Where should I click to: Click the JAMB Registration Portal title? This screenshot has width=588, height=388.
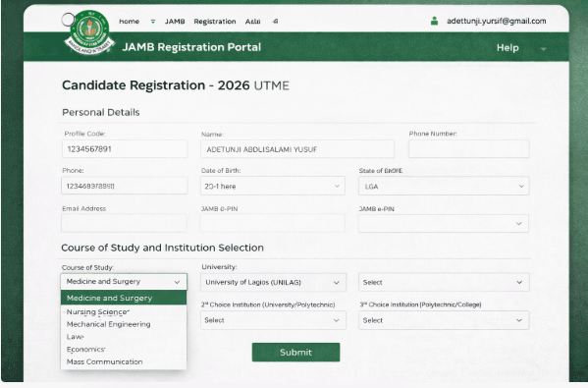[191, 47]
